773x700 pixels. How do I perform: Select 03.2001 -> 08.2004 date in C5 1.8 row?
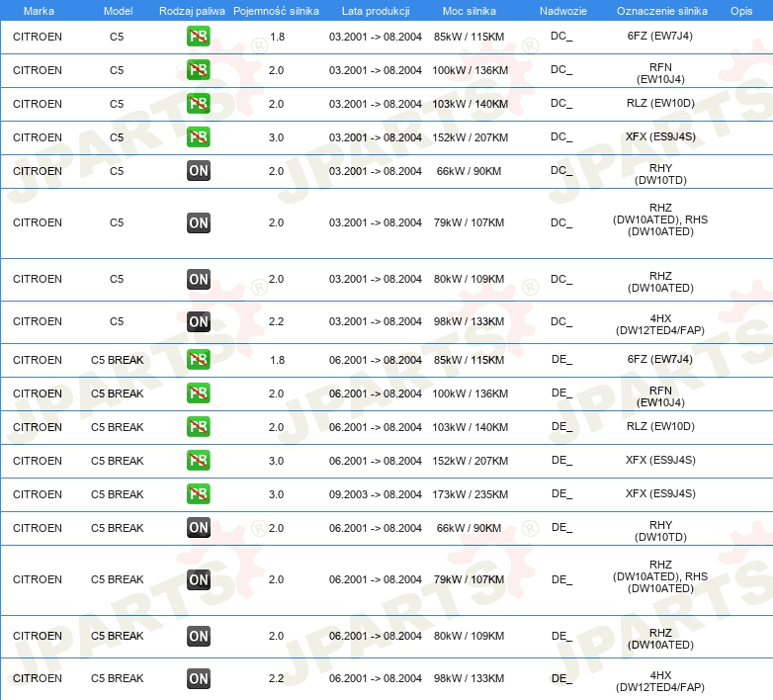point(376,37)
